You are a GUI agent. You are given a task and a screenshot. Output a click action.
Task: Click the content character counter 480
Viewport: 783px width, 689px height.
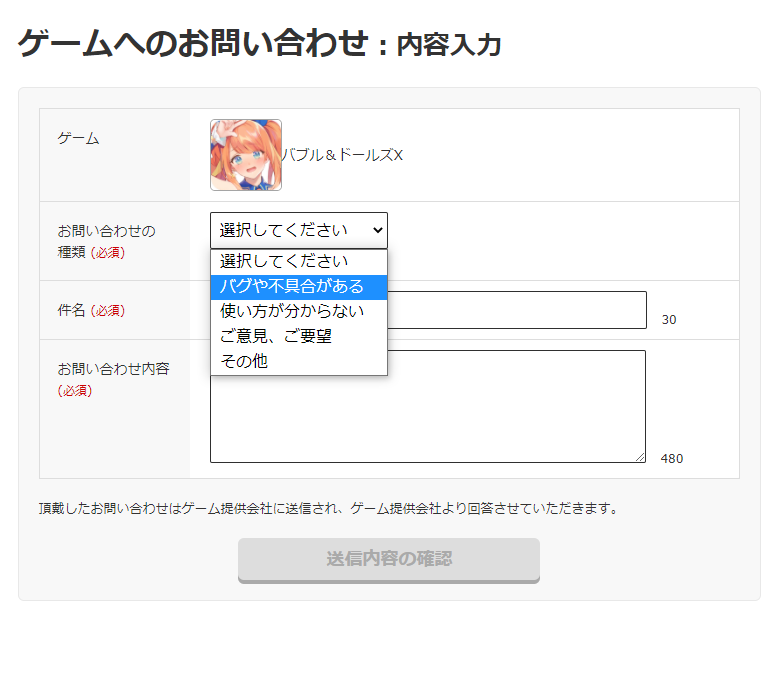(x=672, y=459)
